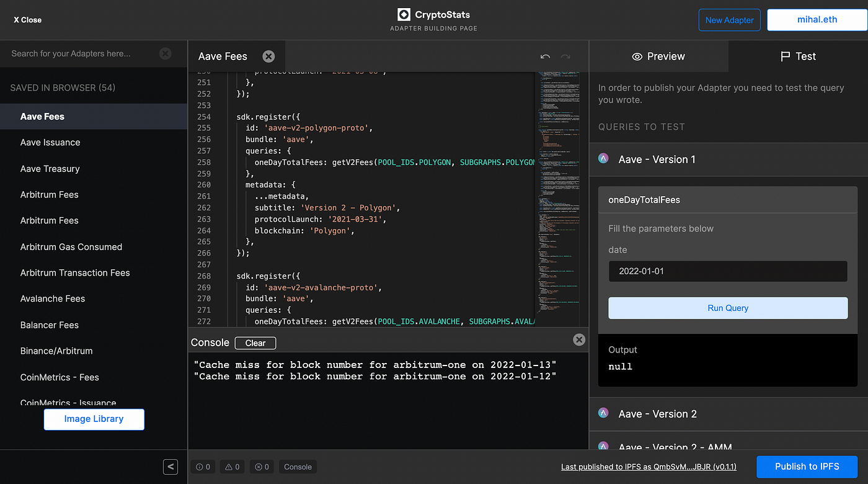Open the Aave Issuance adapter

(94, 143)
